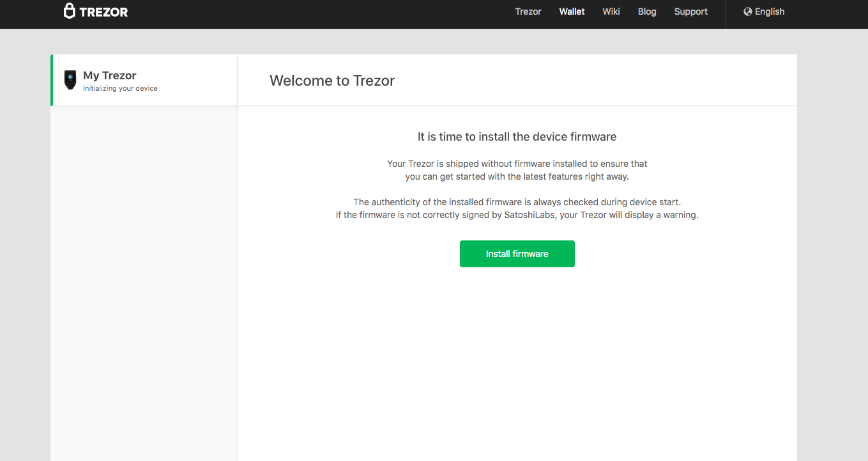Click 'It is time to install the device firmware'
Viewport: 868px width, 461px height.
[517, 136]
